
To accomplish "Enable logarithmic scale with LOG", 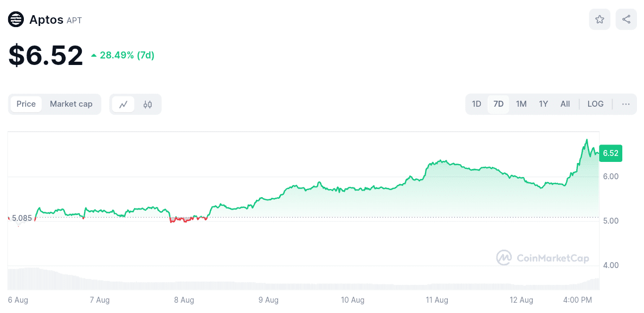I will point(595,104).
